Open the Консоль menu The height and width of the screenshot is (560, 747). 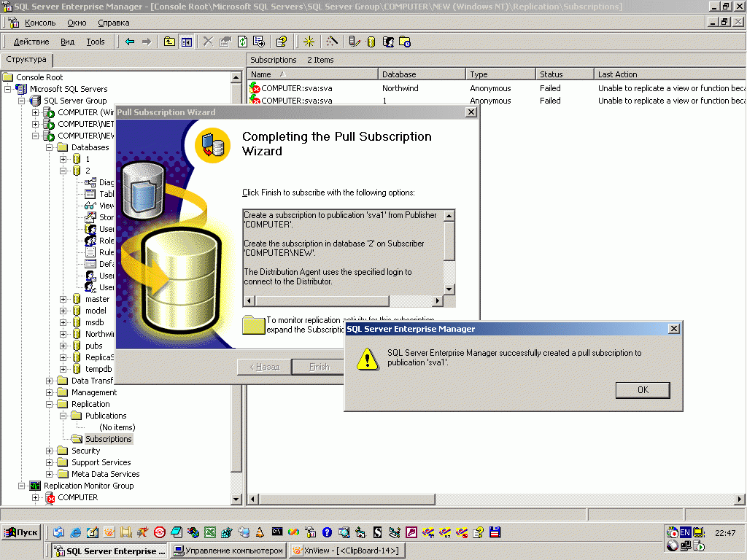point(40,23)
